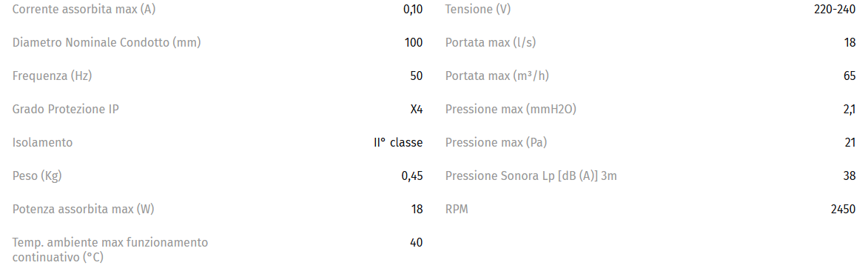Select the 100 duct diameter value
868x274 pixels.
pyautogui.click(x=414, y=43)
